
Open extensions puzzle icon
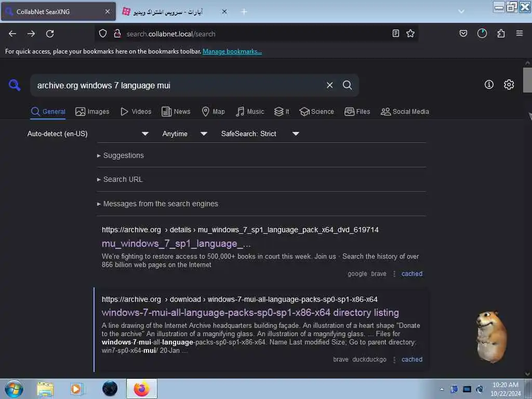[x=501, y=33]
